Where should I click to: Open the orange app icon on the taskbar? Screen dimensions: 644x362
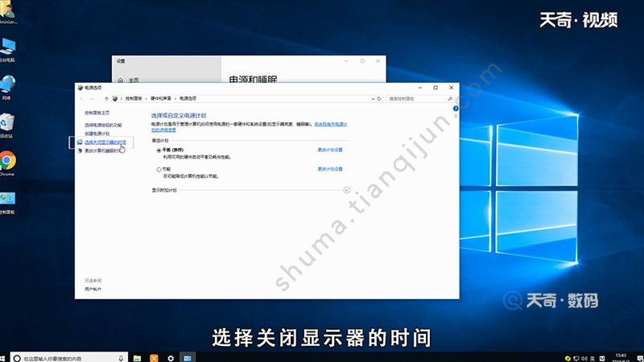click(154, 358)
